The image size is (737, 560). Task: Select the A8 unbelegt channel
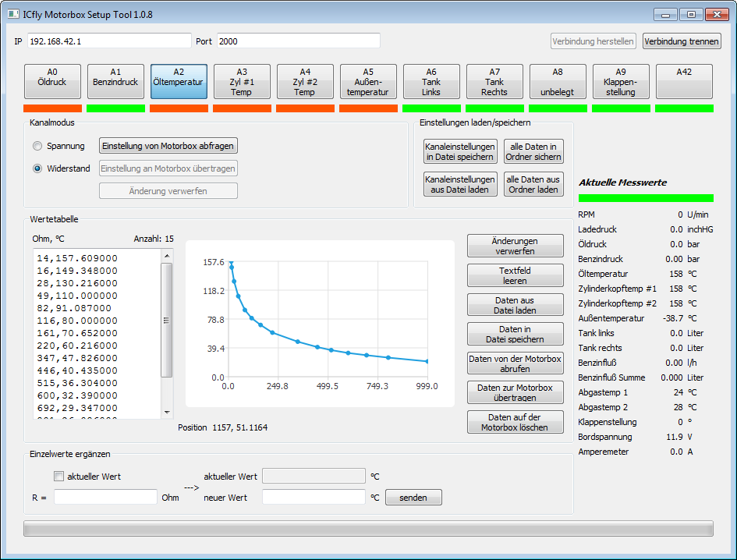point(558,81)
